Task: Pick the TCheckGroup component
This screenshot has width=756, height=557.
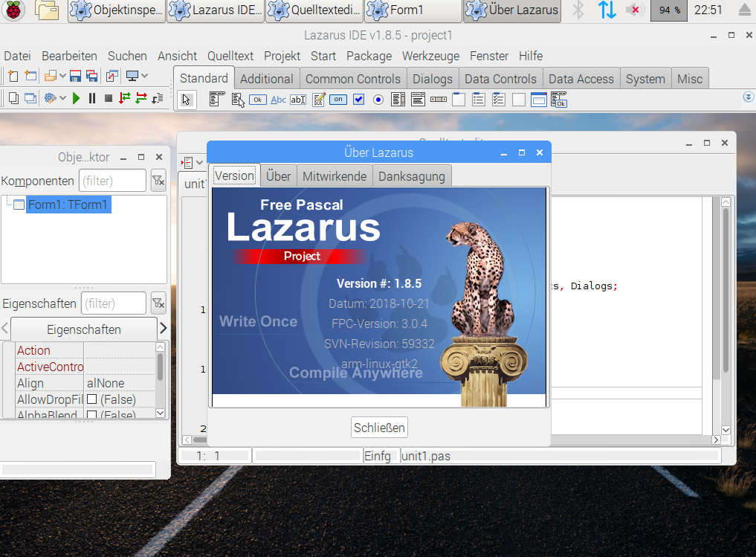Action: 499,100
